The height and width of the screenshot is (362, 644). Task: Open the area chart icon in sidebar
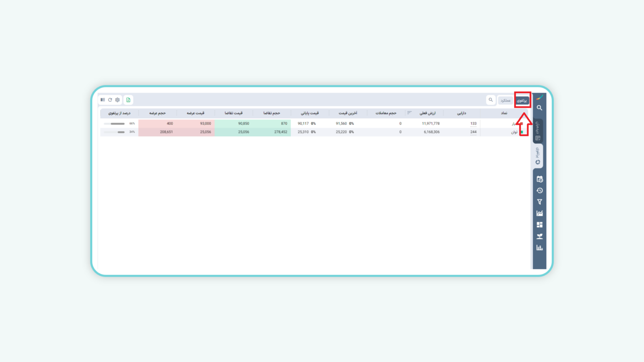539,213
